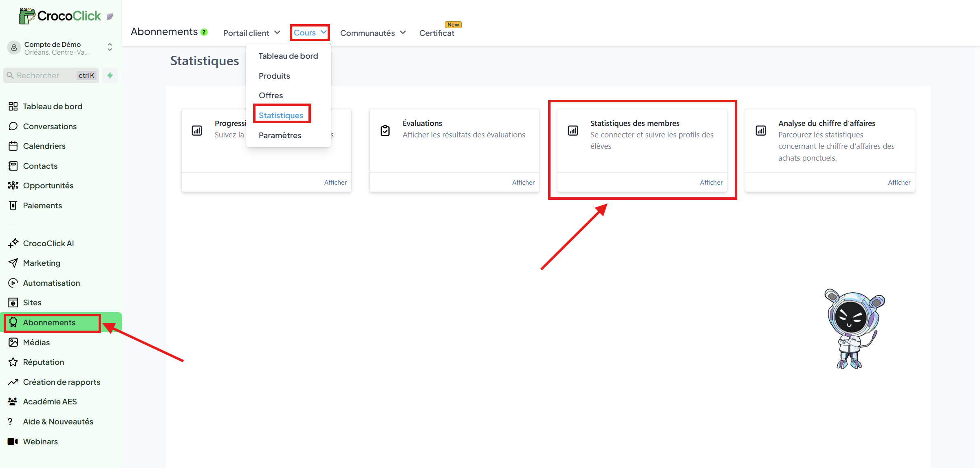
Task: Click Afficher under Statistiques des membres
Action: (x=711, y=182)
